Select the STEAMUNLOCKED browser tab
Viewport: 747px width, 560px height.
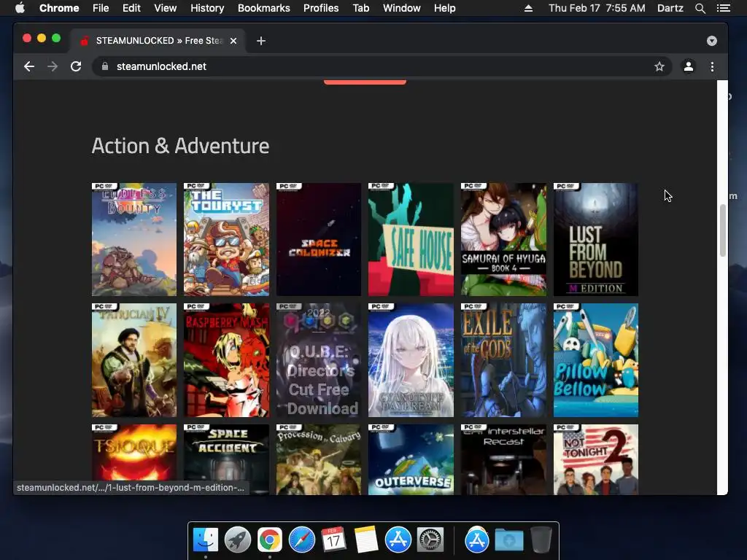158,41
